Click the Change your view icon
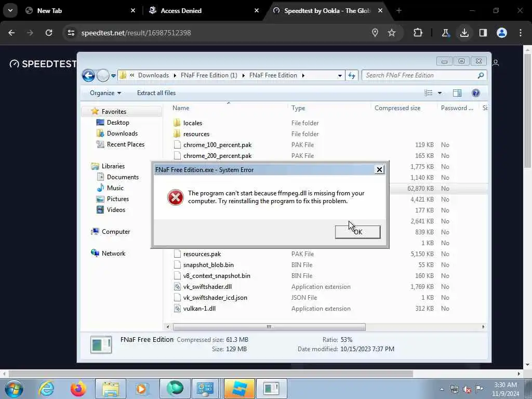 tap(429, 93)
